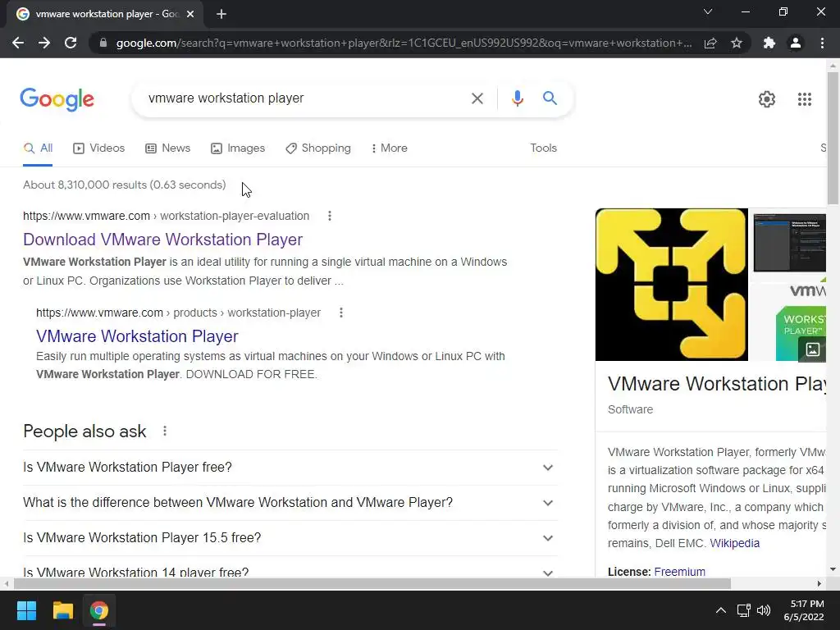Switch to the News tab

167,148
